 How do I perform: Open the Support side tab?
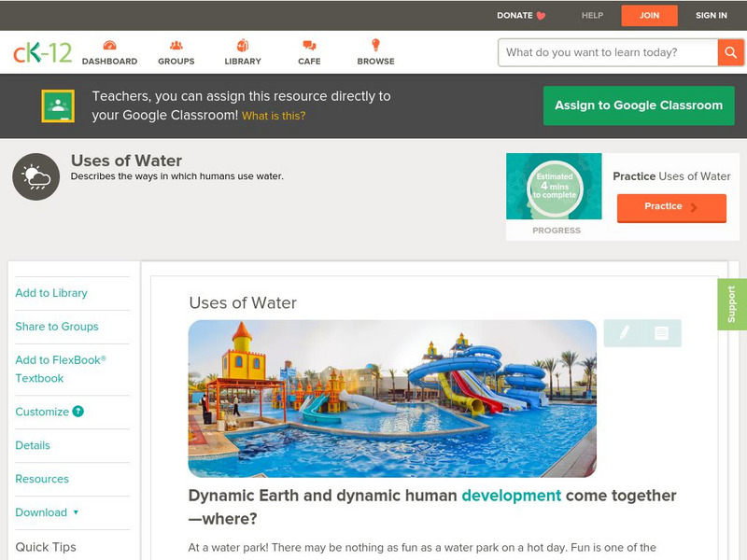coord(731,304)
